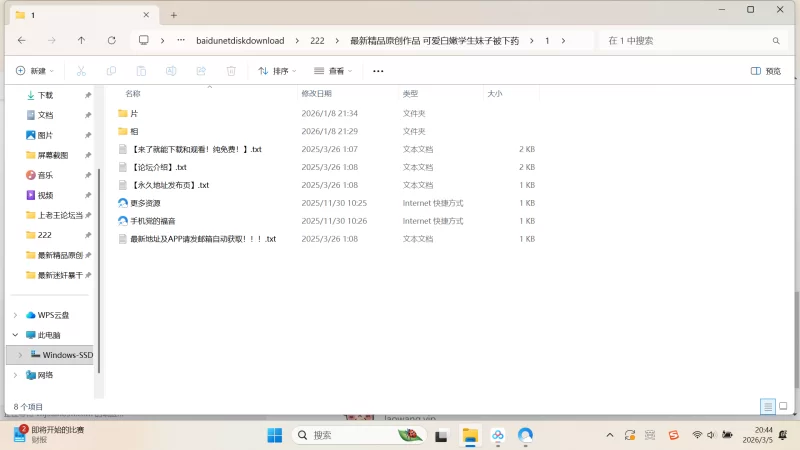Expand the WPS云盘 tree node
800x450 pixels.
coord(15,315)
